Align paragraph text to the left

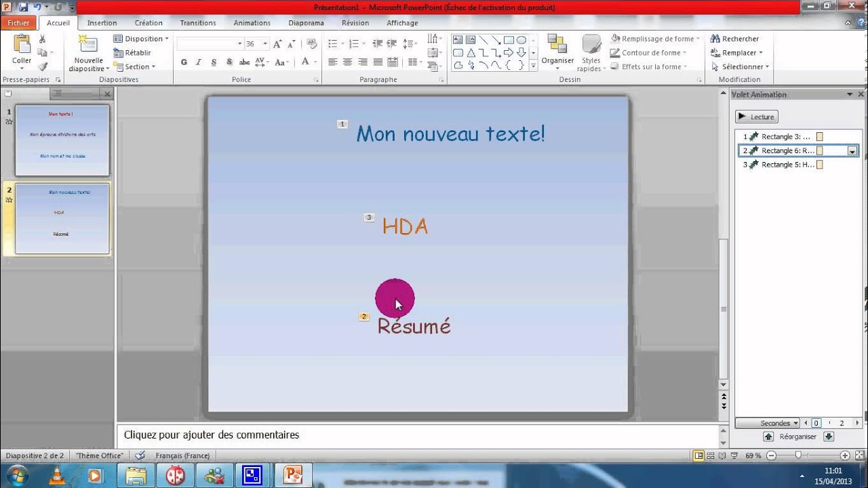pos(332,62)
